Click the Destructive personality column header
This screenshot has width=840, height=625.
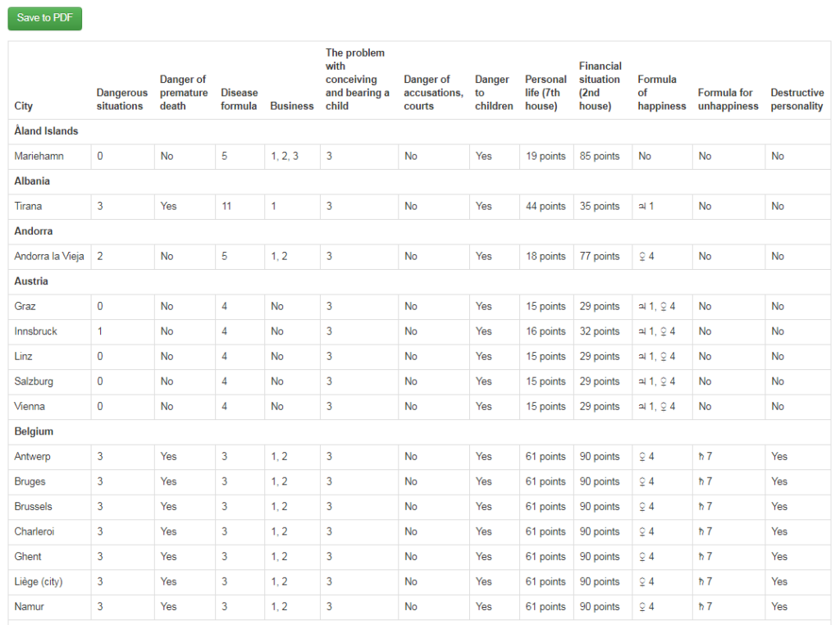pyautogui.click(x=797, y=99)
